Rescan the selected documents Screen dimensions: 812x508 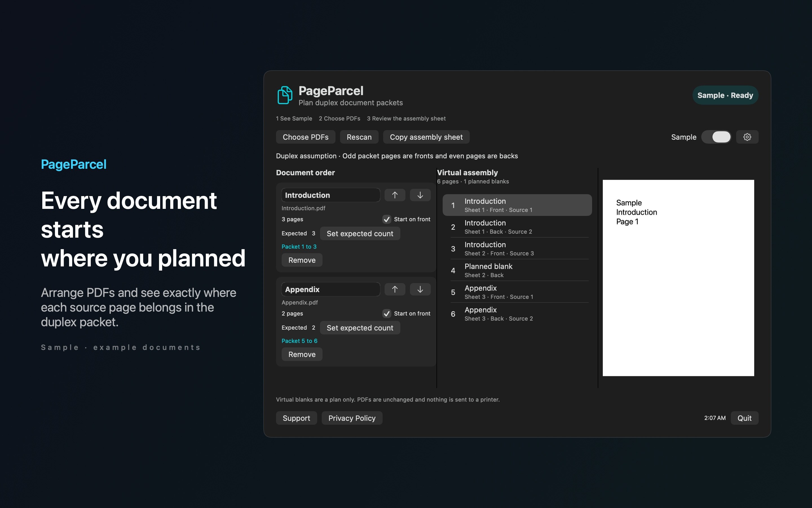point(359,137)
